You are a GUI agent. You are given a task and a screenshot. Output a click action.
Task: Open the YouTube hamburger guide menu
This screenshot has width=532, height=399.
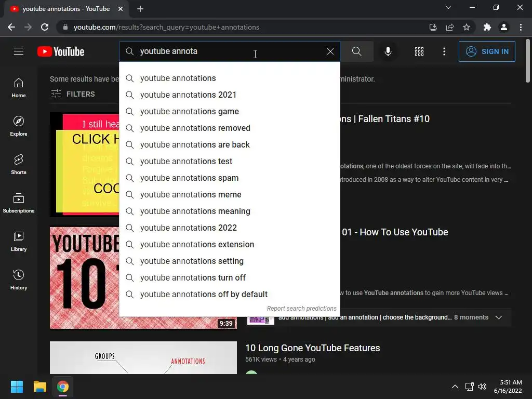19,51
